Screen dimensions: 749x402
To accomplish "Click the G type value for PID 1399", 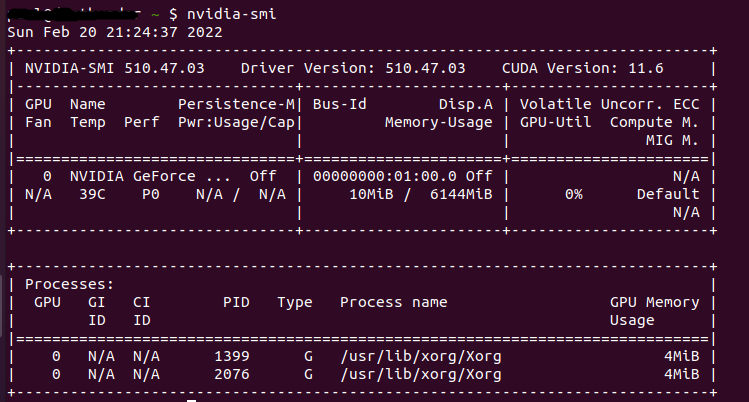I will click(x=308, y=356).
